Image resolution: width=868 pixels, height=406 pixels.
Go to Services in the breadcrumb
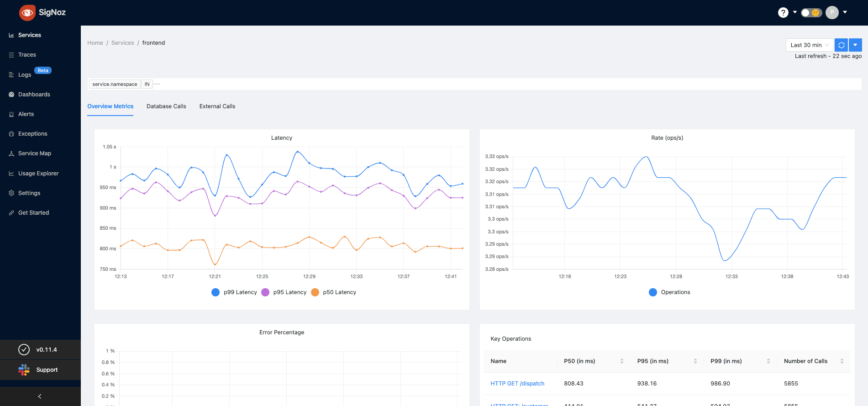(122, 43)
